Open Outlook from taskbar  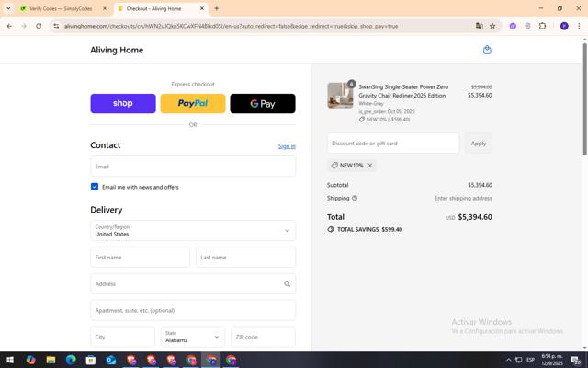pyautogui.click(x=110, y=360)
